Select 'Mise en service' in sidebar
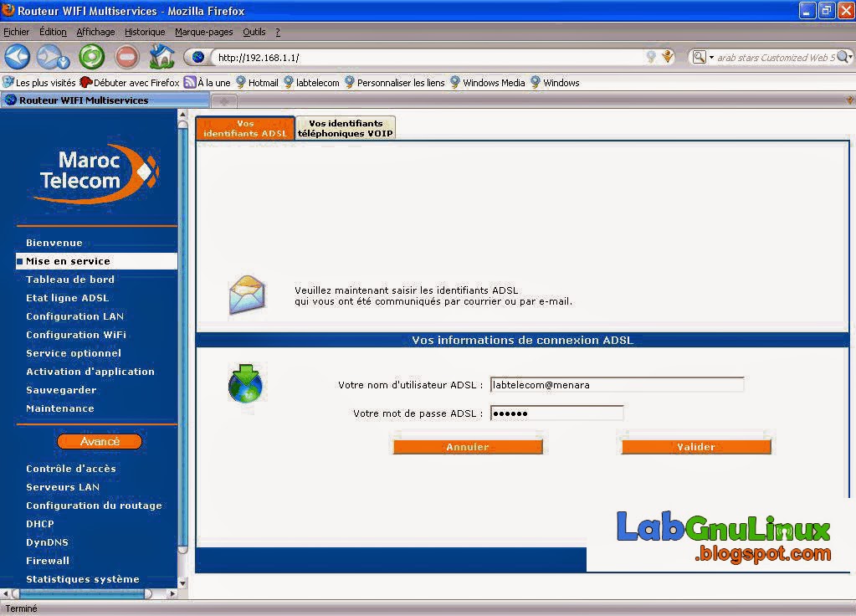 point(96,261)
